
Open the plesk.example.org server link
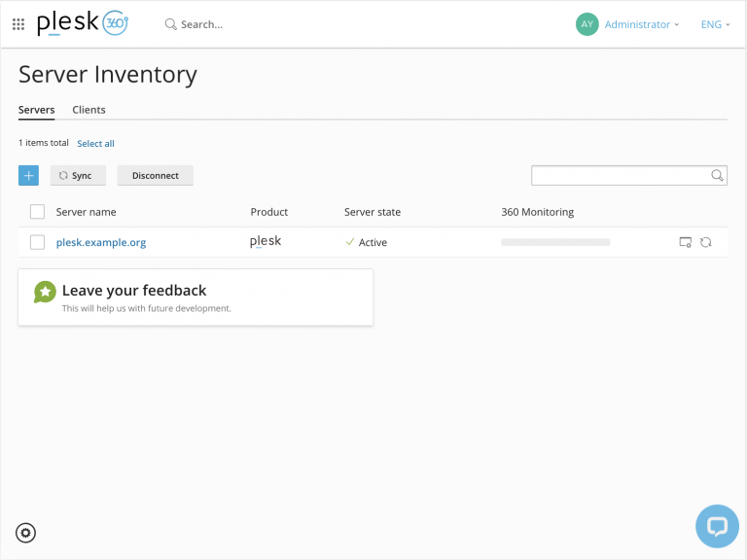tap(101, 242)
